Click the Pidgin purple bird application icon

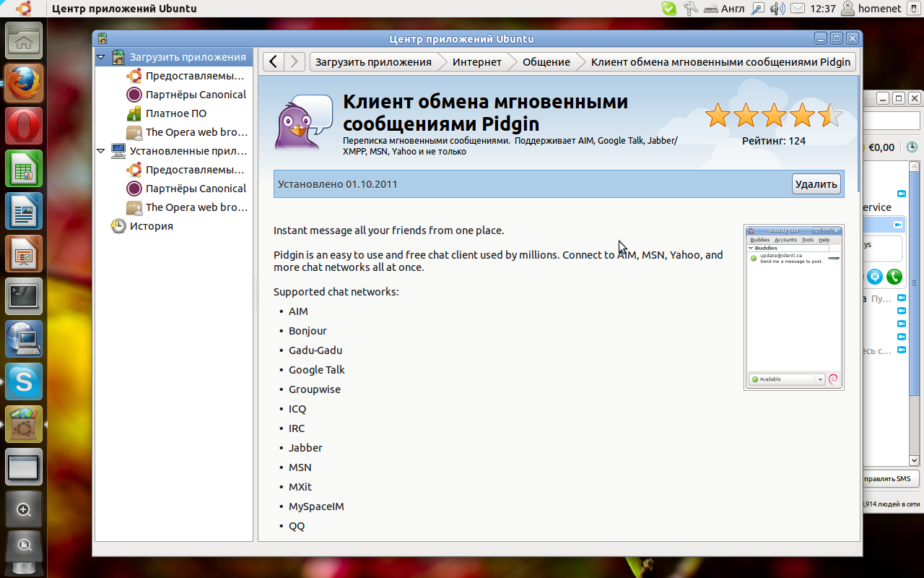point(303,121)
